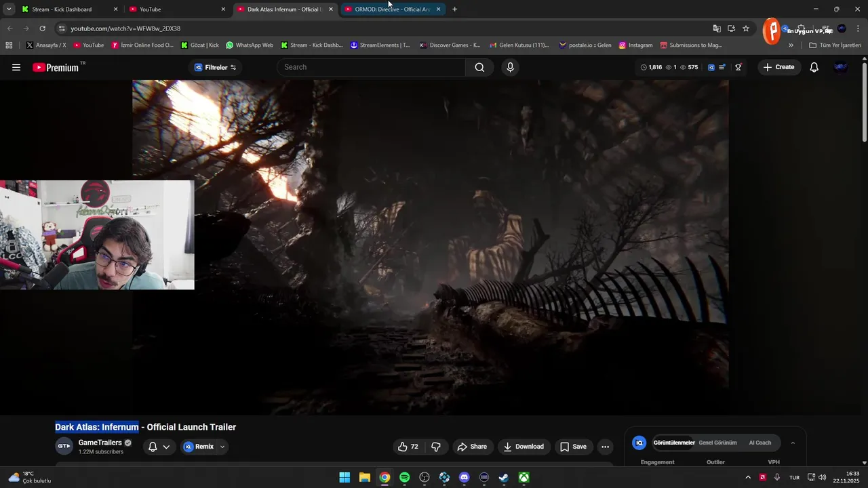Image resolution: width=868 pixels, height=488 pixels.
Task: Click the Download button below the video
Action: click(523, 447)
